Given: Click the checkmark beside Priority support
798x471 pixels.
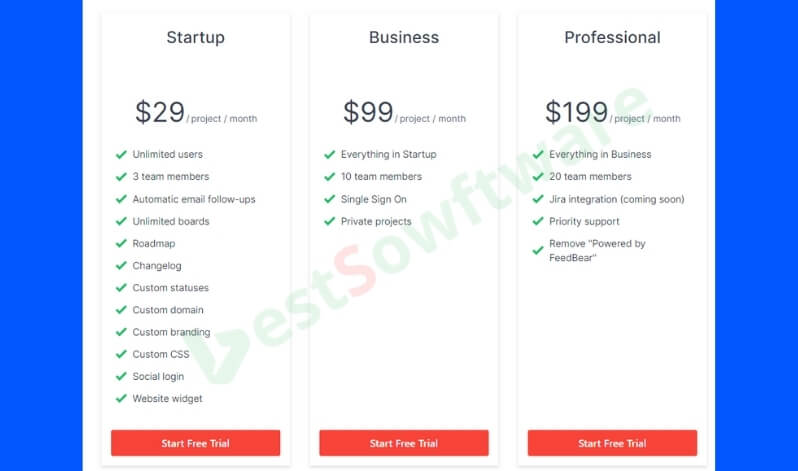Looking at the screenshot, I should [537, 222].
